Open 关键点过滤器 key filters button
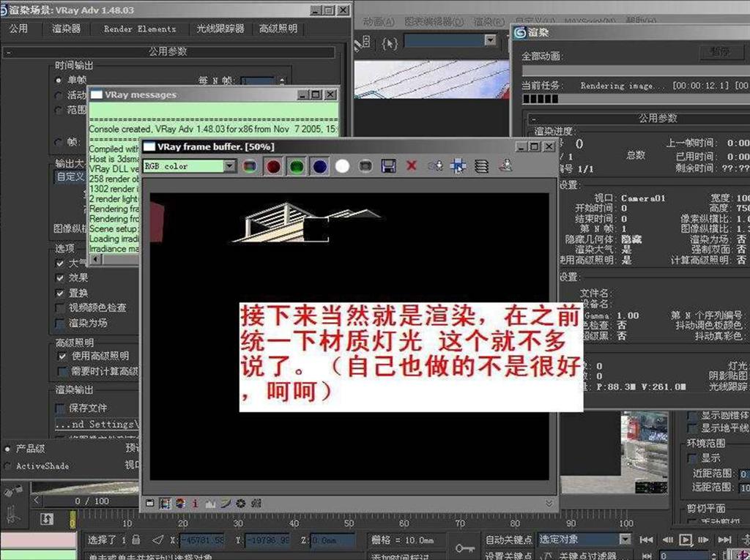The image size is (750, 560). [588, 555]
